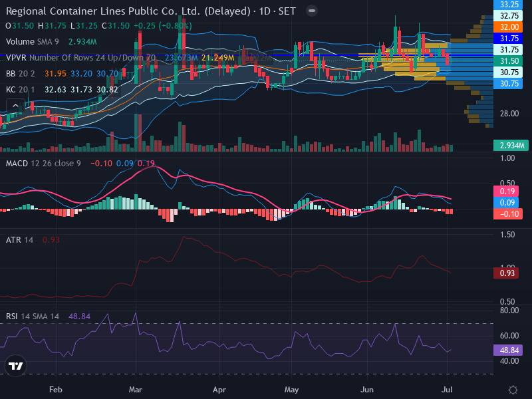
Task: Click the 28.00 price axis value
Action: 509,114
